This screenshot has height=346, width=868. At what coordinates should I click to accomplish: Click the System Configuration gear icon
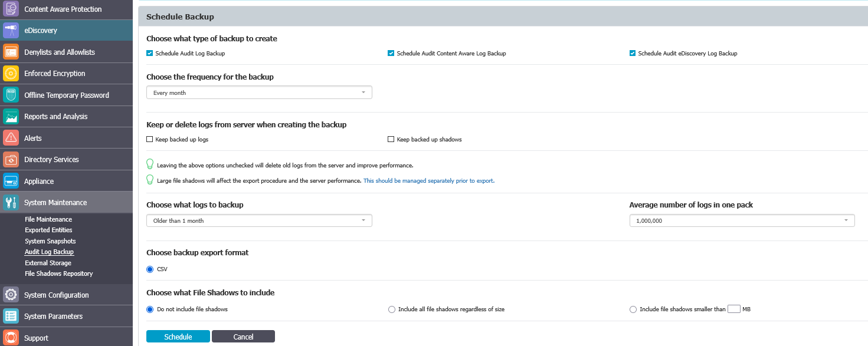click(x=10, y=294)
